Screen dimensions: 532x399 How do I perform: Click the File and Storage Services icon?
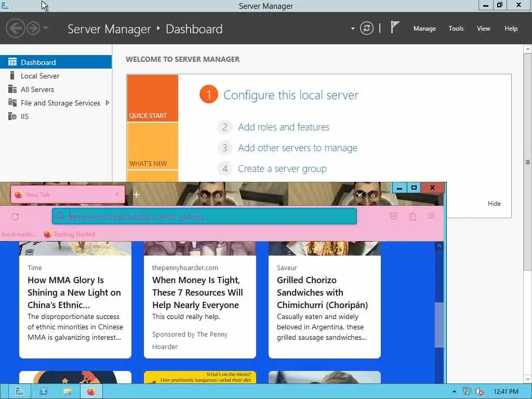click(12, 102)
